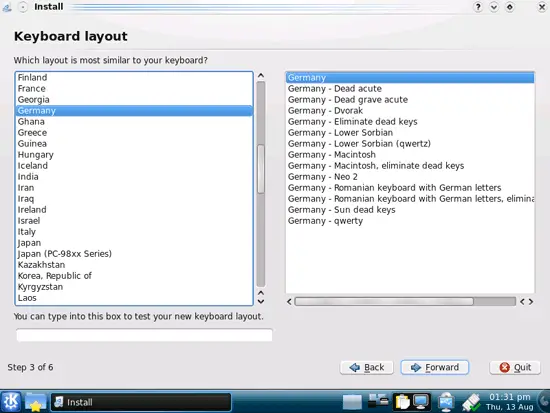The width and height of the screenshot is (550, 413).
Task: Select Japan (PC-98xx Series) layout
Action: (134, 254)
